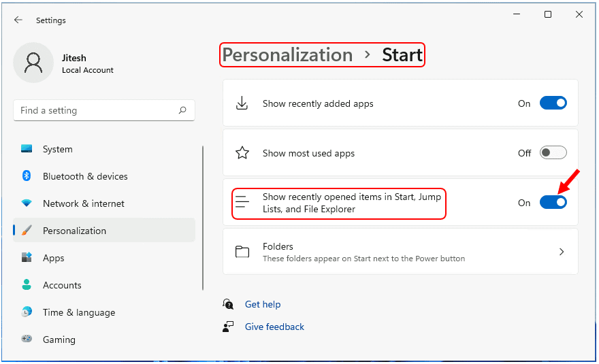Click the Folders description subtitle text
This screenshot has width=599, height=364.
pyautogui.click(x=363, y=259)
